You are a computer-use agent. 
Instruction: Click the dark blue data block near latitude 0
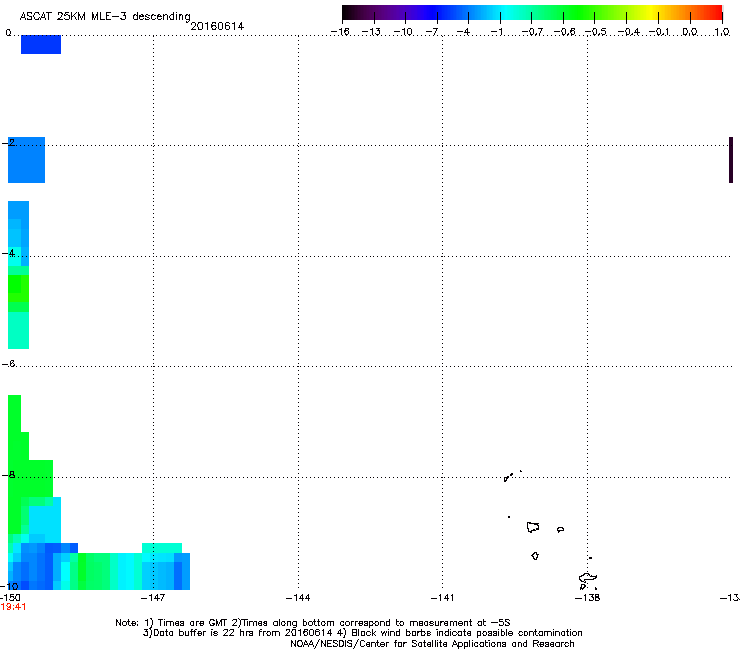point(41,44)
